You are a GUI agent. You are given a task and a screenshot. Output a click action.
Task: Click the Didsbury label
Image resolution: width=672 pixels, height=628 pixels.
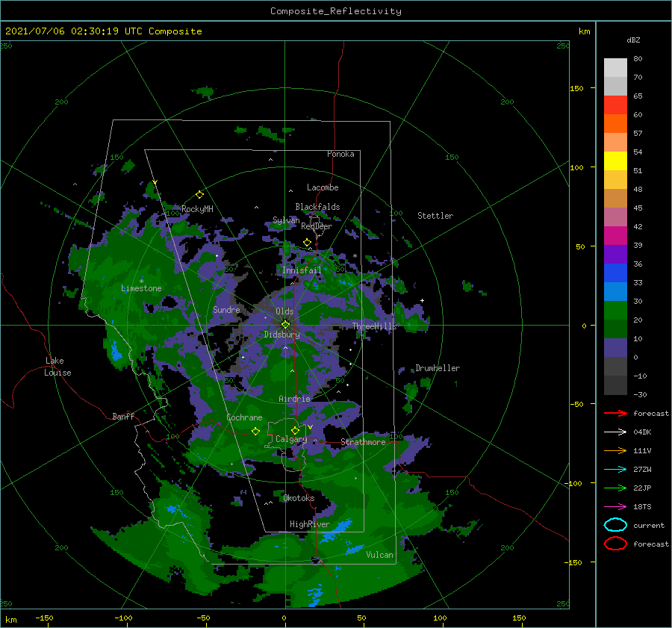pyautogui.click(x=282, y=335)
